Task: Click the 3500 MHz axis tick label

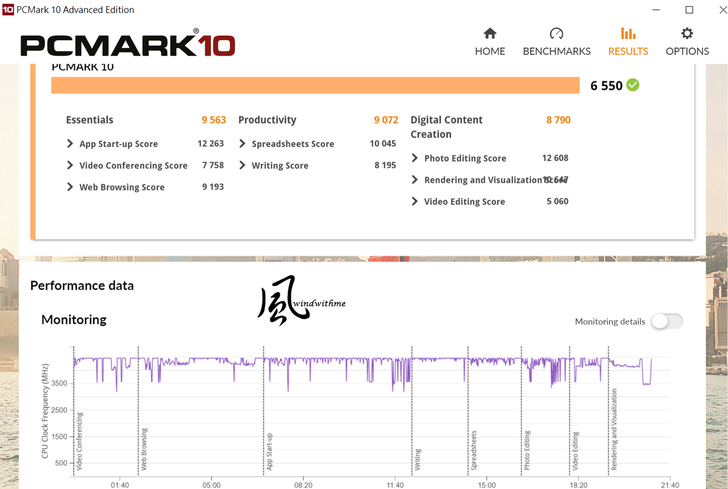Action: pos(59,383)
